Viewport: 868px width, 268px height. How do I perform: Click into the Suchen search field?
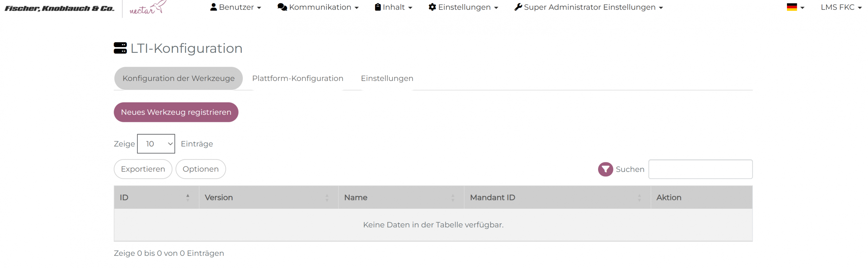[700, 169]
